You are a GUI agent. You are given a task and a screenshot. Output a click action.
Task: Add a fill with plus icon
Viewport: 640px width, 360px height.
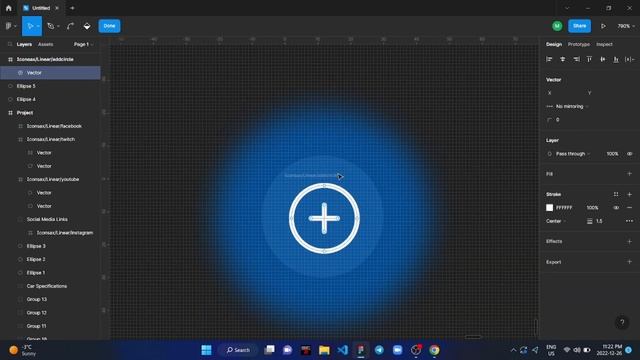click(x=629, y=174)
